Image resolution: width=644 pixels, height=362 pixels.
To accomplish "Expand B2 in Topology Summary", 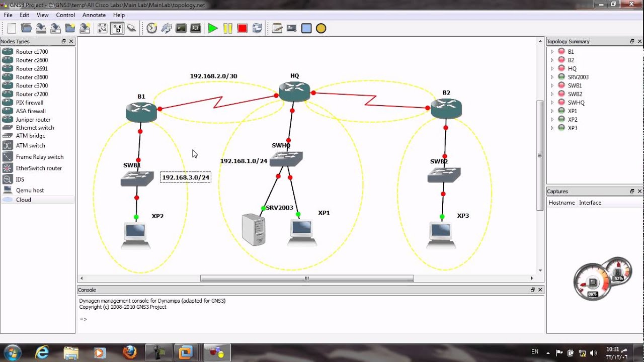I will (x=552, y=60).
